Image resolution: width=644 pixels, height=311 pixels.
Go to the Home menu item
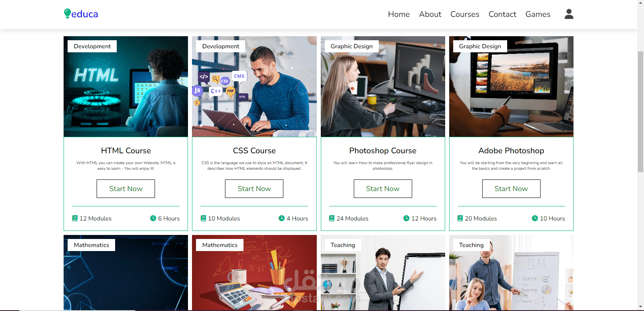[x=398, y=14]
